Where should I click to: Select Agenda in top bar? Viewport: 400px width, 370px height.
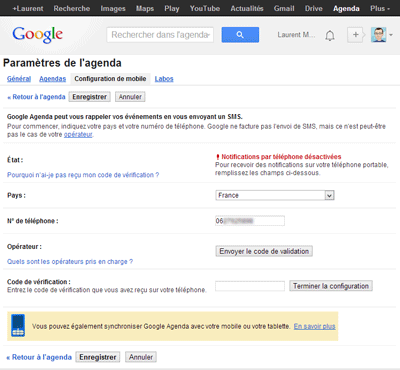point(346,8)
